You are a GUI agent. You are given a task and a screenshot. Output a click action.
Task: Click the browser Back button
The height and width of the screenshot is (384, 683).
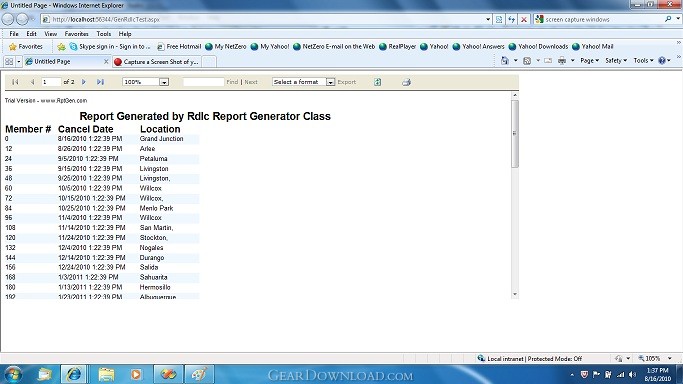8,19
